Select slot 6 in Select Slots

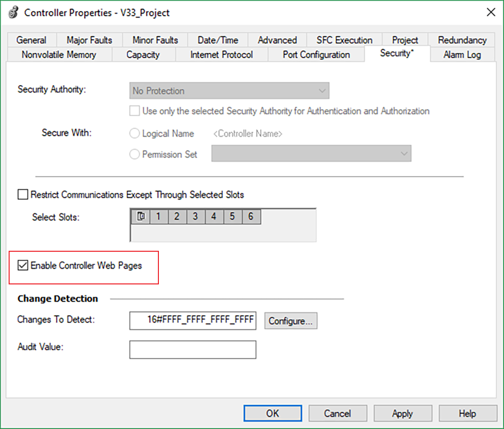click(x=251, y=217)
